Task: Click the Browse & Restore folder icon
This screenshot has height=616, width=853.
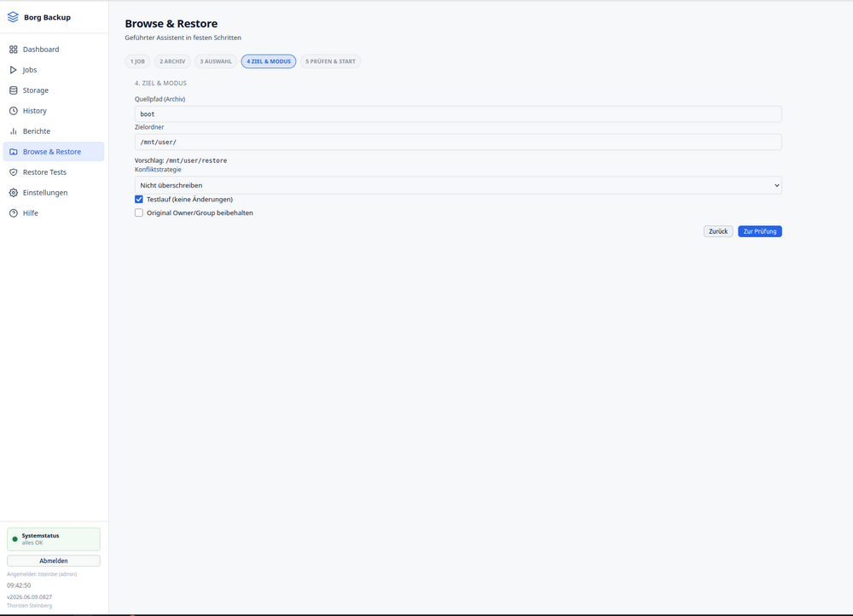Action: (14, 152)
